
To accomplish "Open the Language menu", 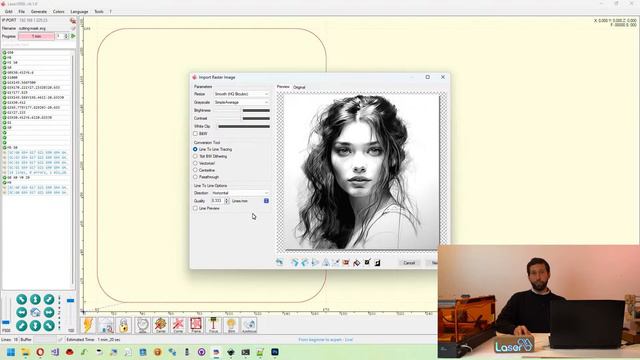I will coord(79,12).
